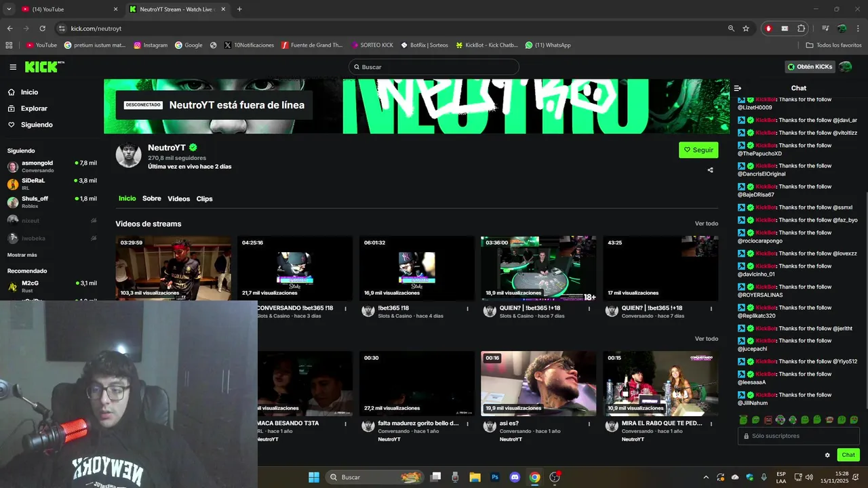Click Ver todo for Videos de streams

[707, 224]
